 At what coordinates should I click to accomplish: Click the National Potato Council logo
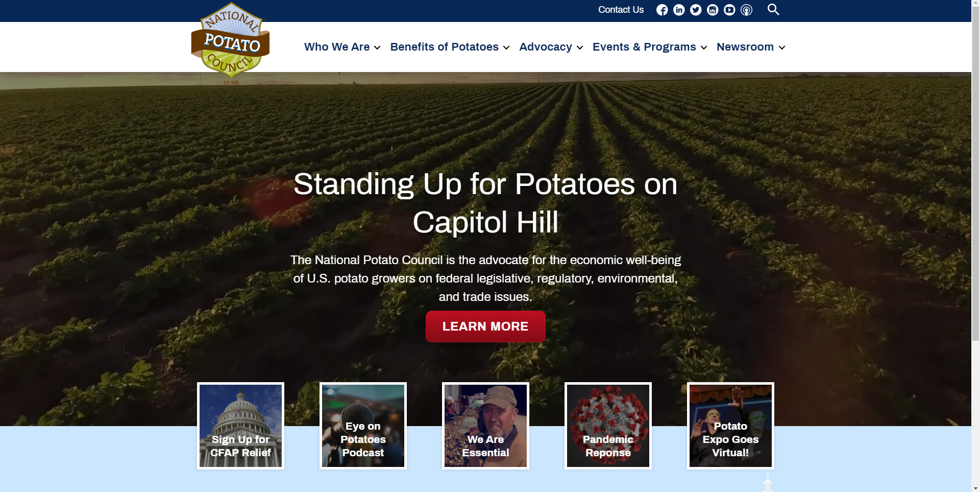coord(230,43)
